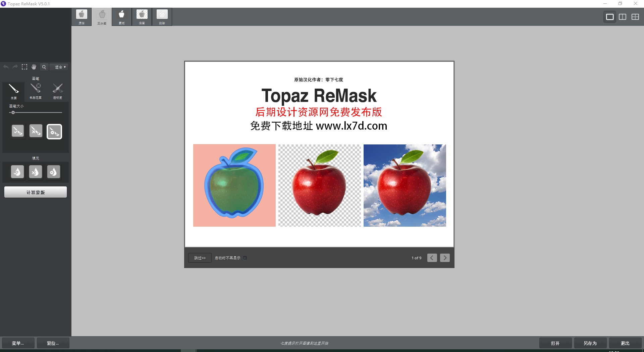
Task: Activate the Hand pan tool
Action: (34, 67)
